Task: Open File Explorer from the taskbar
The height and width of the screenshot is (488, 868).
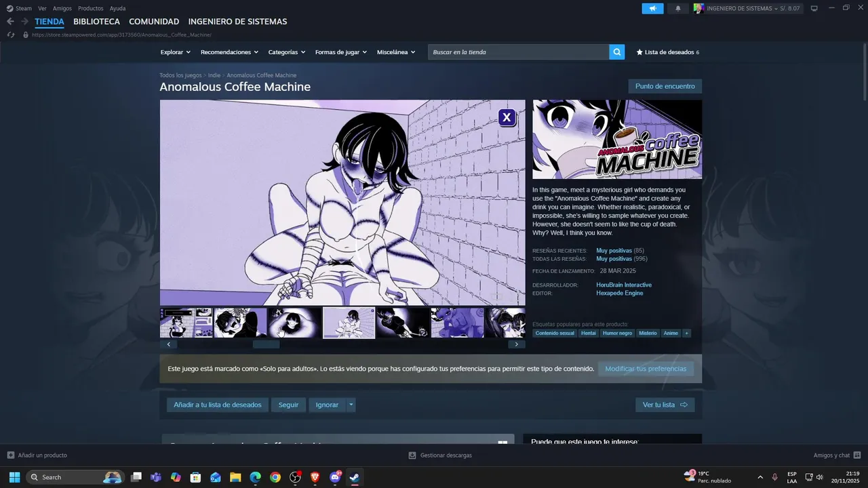Action: coord(235,477)
